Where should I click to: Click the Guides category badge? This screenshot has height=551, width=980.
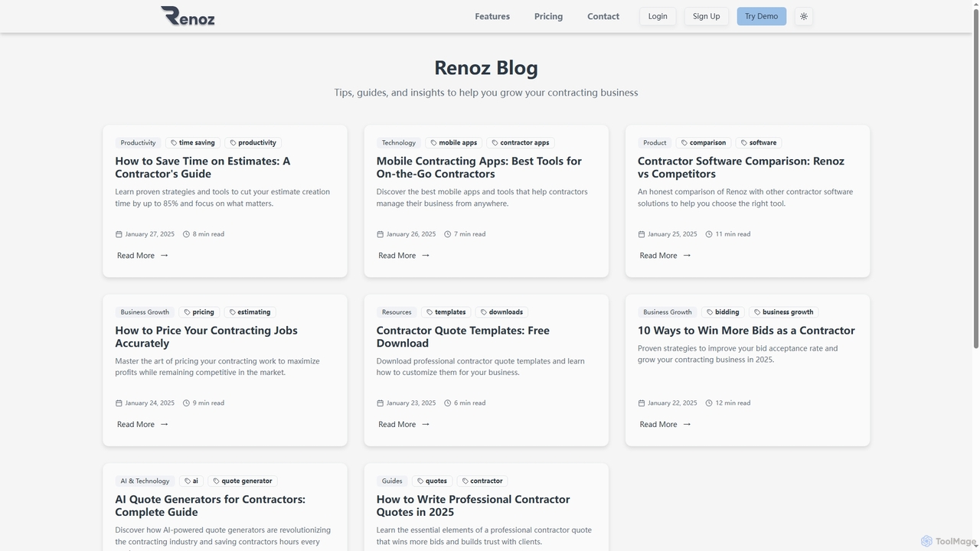point(392,481)
